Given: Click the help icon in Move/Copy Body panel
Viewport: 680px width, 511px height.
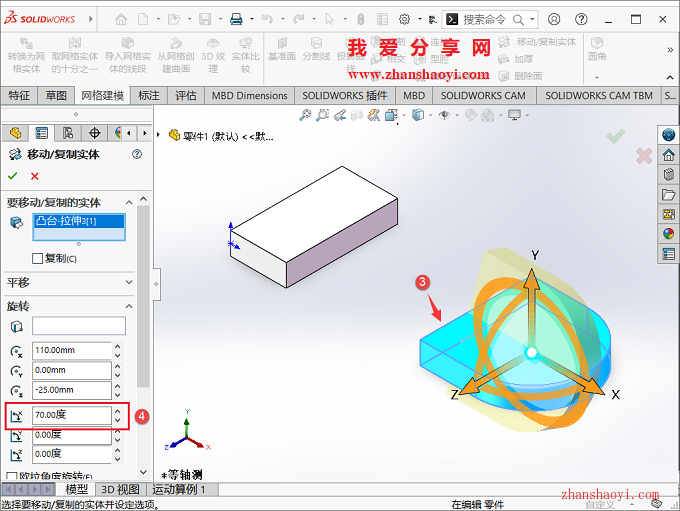Looking at the screenshot, I should (x=137, y=154).
